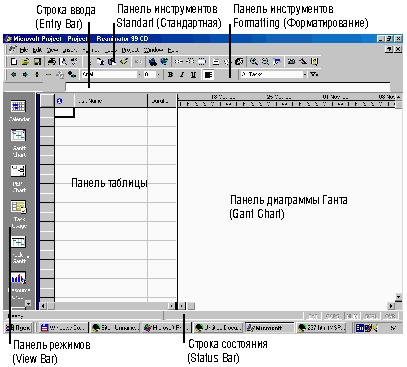
Task: Copy selection with the Copy icon
Action: tap(101, 62)
